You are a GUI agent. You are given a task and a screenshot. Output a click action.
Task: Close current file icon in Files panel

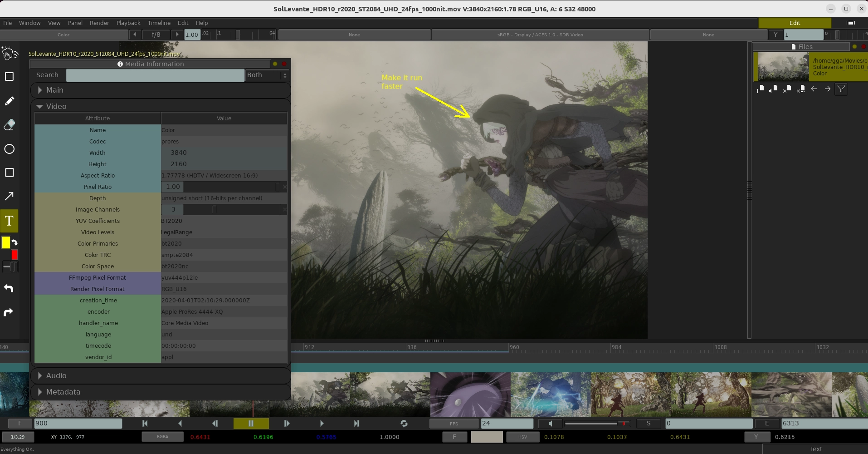[787, 89]
